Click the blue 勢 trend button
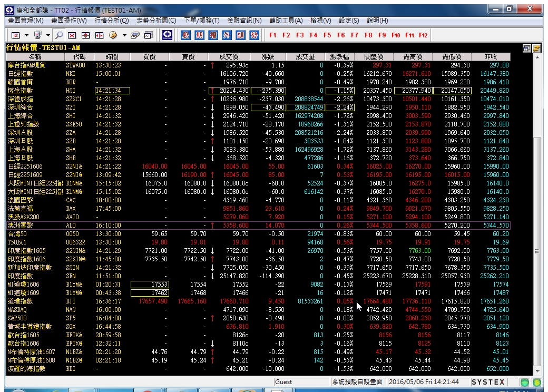This screenshot has height=392, width=548. pos(254,35)
